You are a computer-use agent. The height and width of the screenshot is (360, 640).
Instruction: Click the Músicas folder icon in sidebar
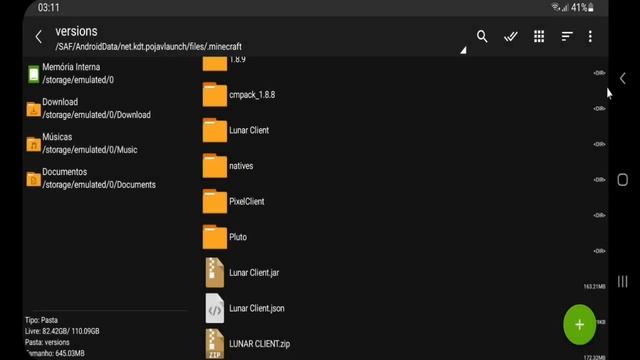coord(33,144)
